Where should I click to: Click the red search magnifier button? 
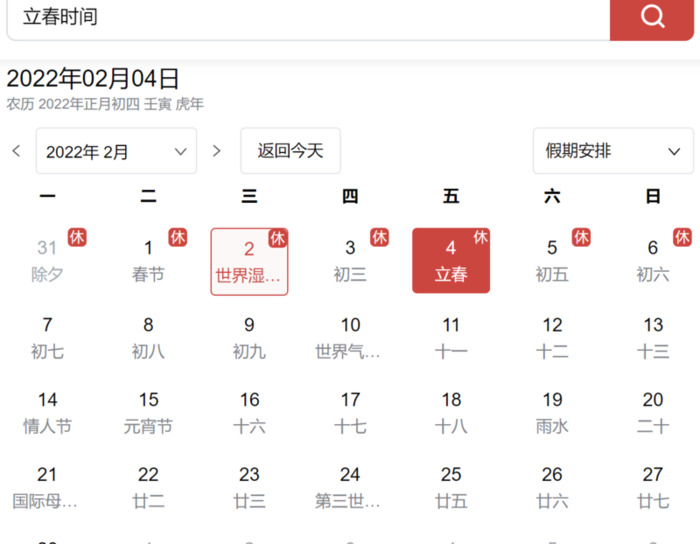click(x=652, y=18)
